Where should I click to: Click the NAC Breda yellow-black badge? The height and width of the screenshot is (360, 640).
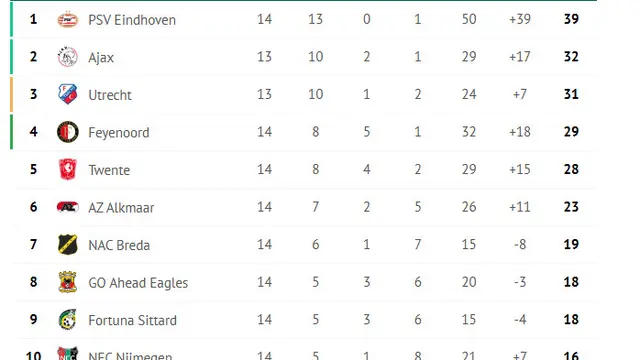tap(68, 244)
